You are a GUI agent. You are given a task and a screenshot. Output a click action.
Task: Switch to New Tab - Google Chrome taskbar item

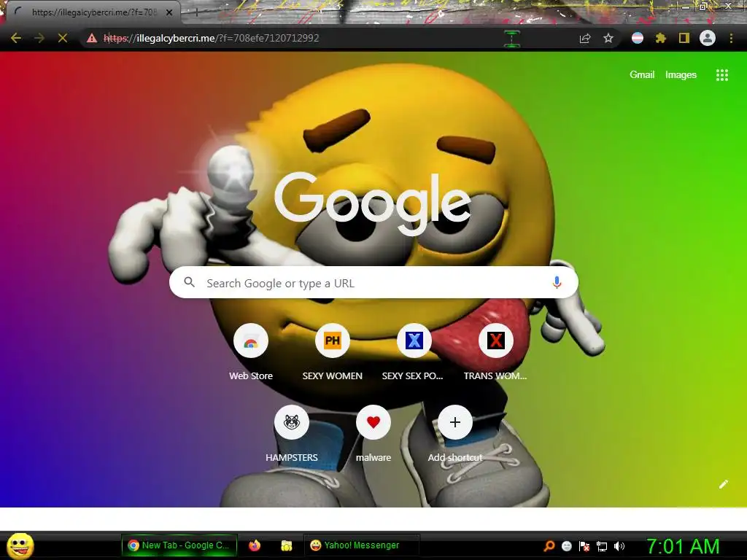[179, 545]
